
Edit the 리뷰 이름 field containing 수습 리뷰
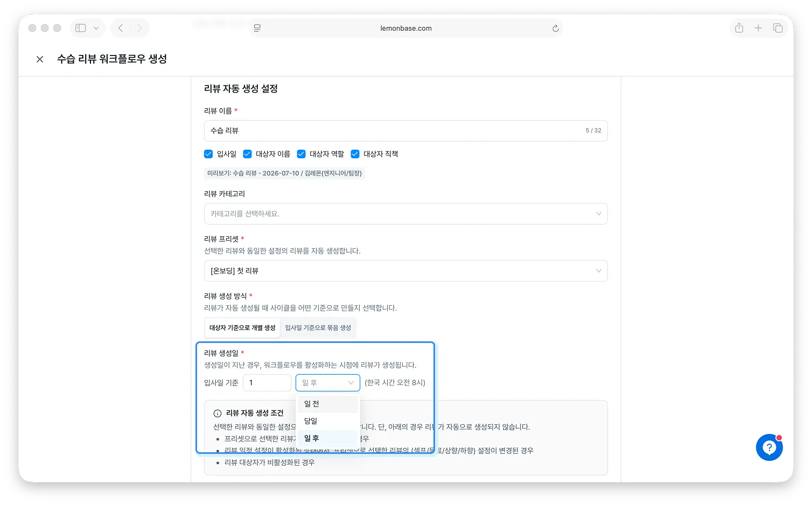tap(406, 131)
